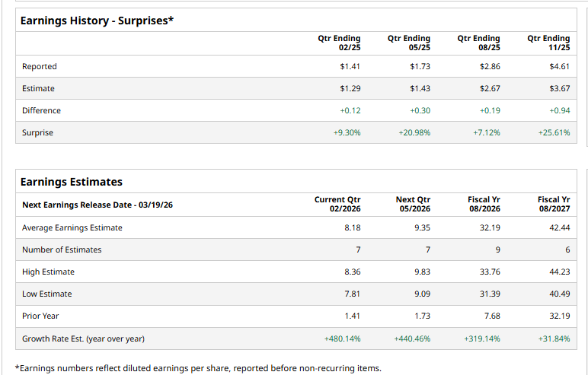Click the Earnings History - Surprises heading

97,20
